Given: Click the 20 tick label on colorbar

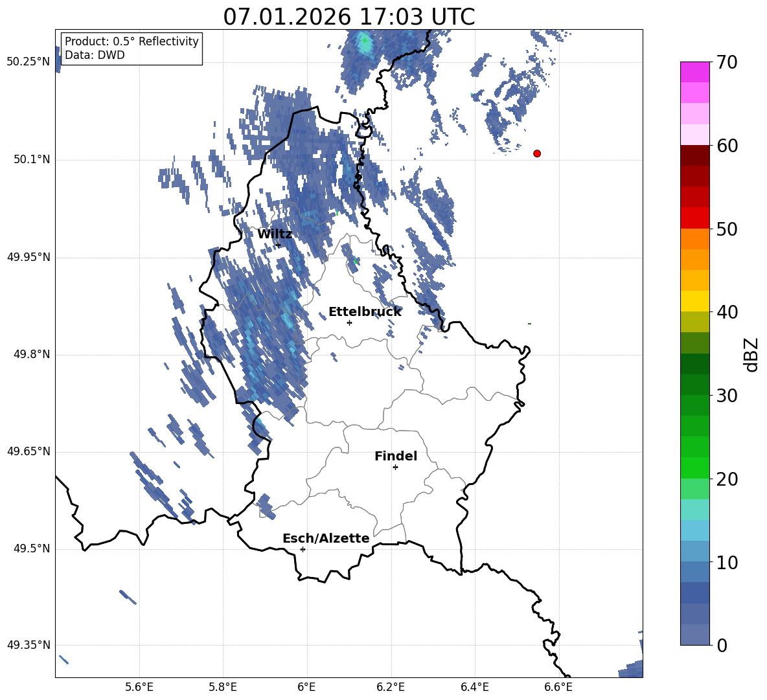Looking at the screenshot, I should [x=727, y=479].
